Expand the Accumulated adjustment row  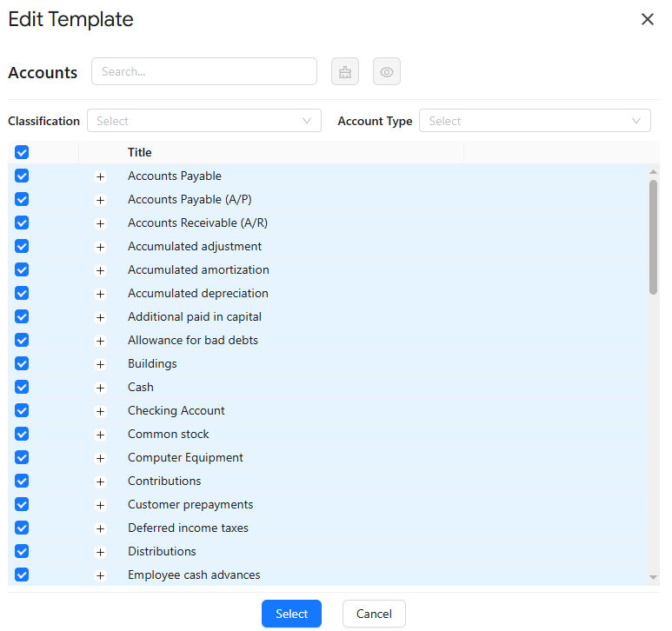click(100, 247)
